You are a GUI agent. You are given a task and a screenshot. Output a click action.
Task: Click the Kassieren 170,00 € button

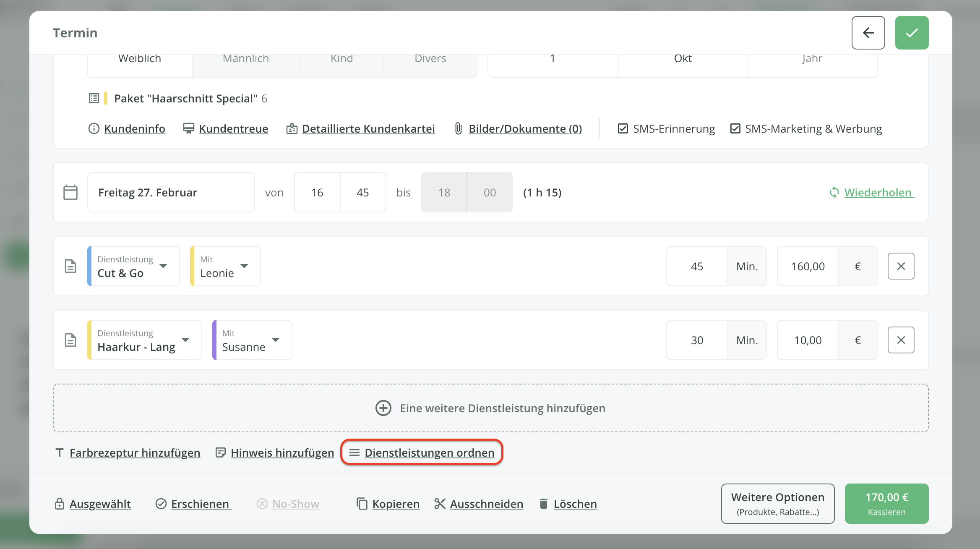tap(886, 504)
